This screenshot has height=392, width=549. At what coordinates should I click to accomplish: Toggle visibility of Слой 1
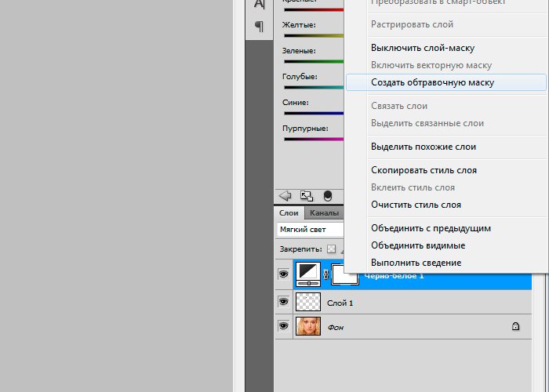pyautogui.click(x=283, y=302)
